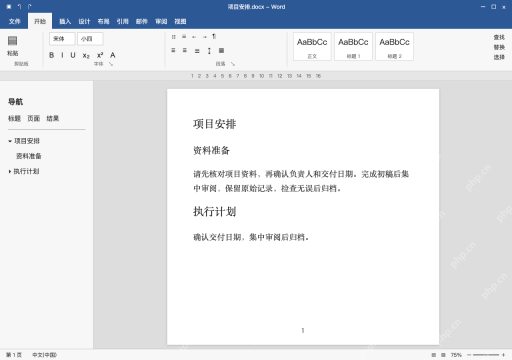Expand the 执行计划 heading arrow
512x360 pixels.
[10, 171]
